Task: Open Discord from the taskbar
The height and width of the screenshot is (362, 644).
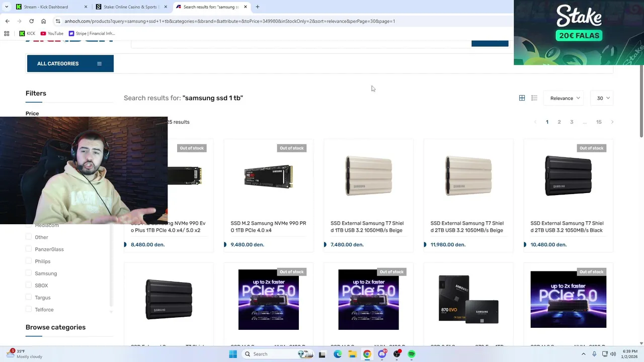Action: pos(382,354)
